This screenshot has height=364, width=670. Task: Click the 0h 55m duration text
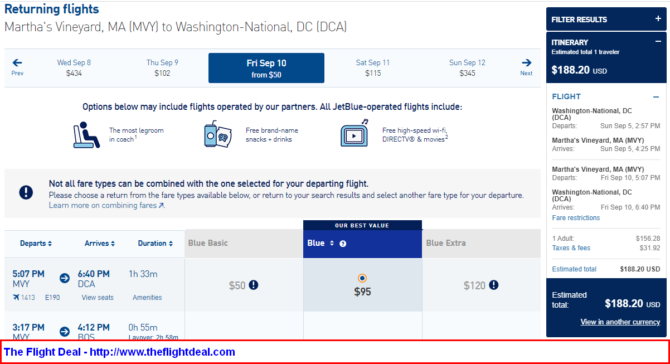point(143,327)
